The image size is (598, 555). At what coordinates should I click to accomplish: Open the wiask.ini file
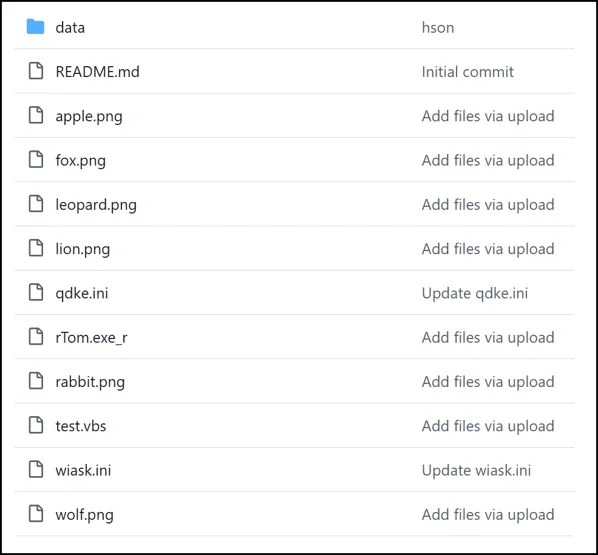click(x=83, y=470)
